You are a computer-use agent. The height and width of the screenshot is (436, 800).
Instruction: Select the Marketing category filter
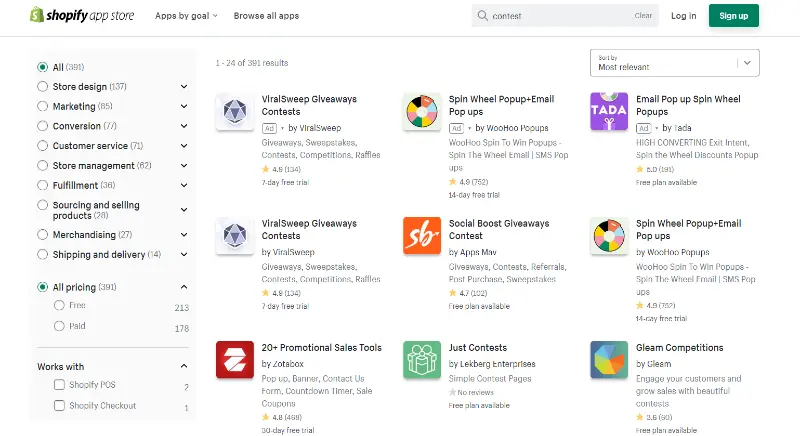tap(42, 106)
